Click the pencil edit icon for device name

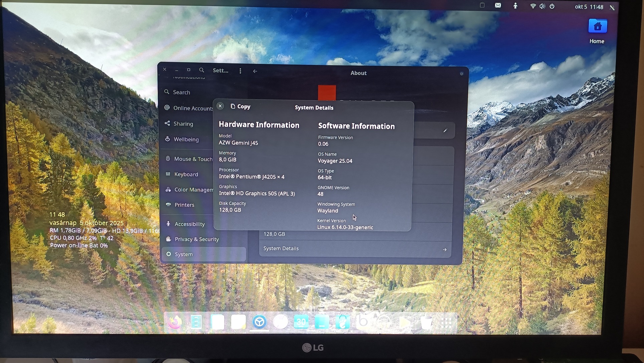tap(445, 131)
